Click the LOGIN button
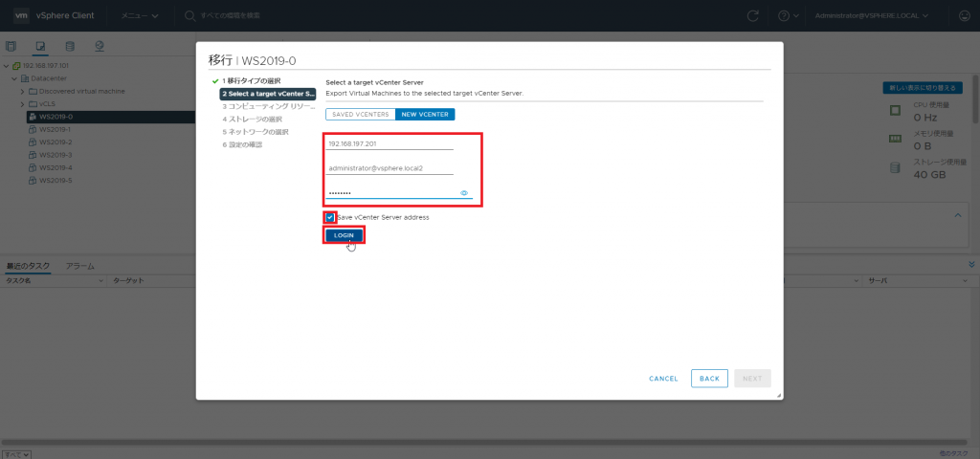980x459 pixels. (x=344, y=235)
